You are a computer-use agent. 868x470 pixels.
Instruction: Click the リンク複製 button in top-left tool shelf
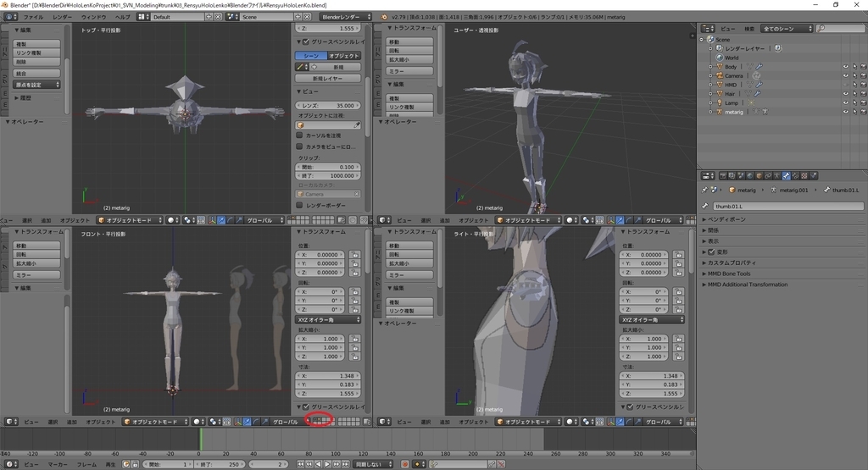[x=36, y=53]
